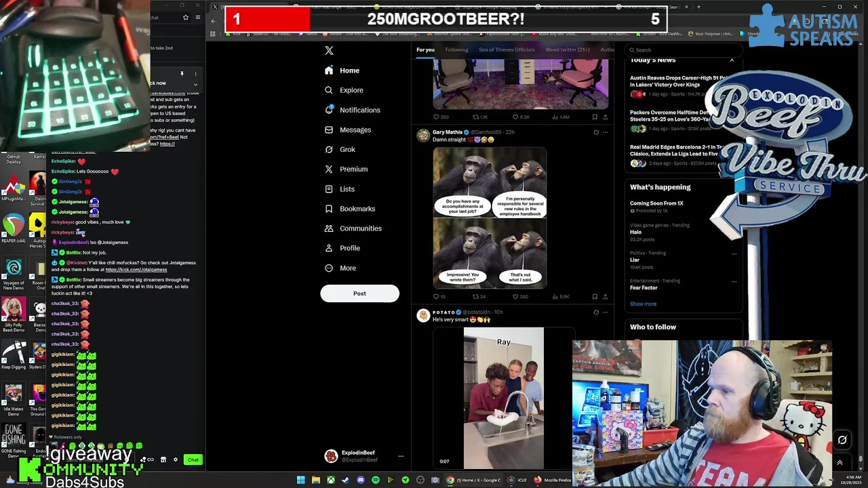Close the Today's News panel
The image size is (868, 488).
[x=732, y=60]
